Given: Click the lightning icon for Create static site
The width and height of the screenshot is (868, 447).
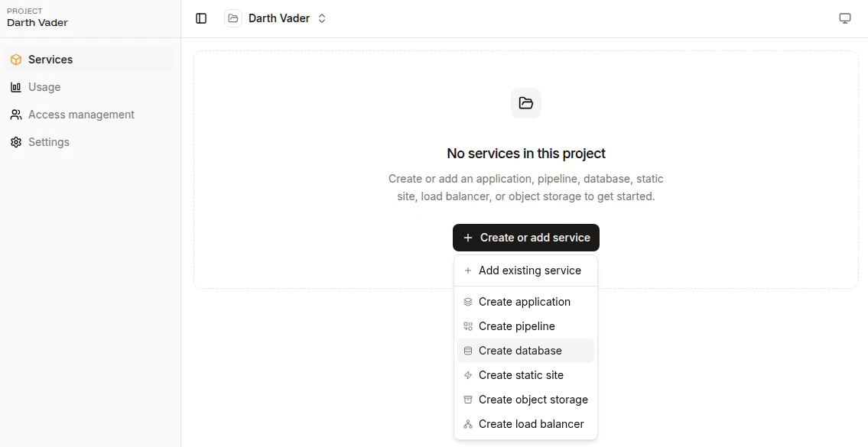Looking at the screenshot, I should click(x=468, y=375).
